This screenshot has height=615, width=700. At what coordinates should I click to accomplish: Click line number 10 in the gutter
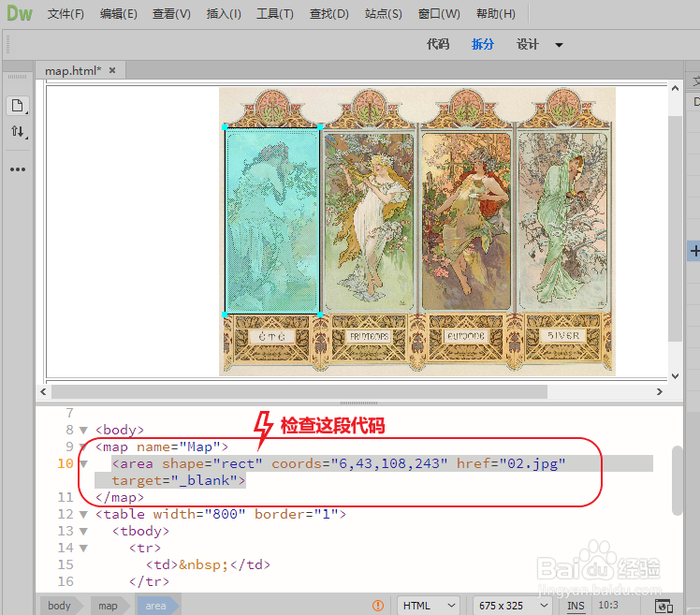(66, 463)
